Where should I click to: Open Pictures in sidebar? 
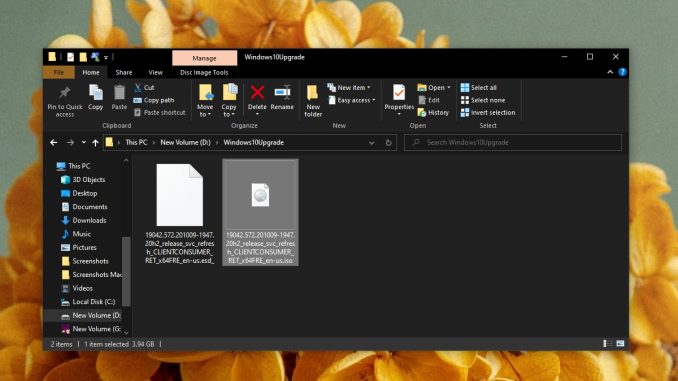click(x=79, y=248)
